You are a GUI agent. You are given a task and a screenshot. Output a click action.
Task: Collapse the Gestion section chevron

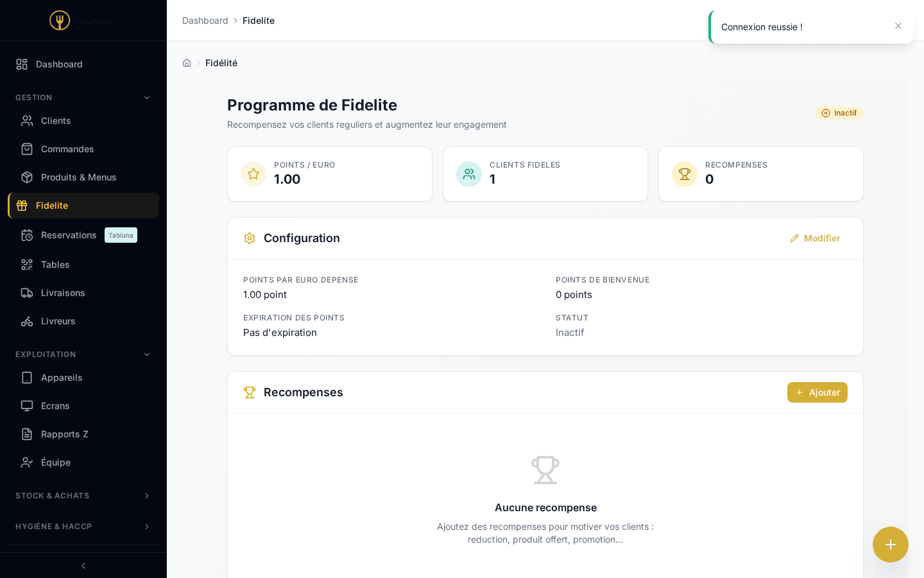point(147,98)
